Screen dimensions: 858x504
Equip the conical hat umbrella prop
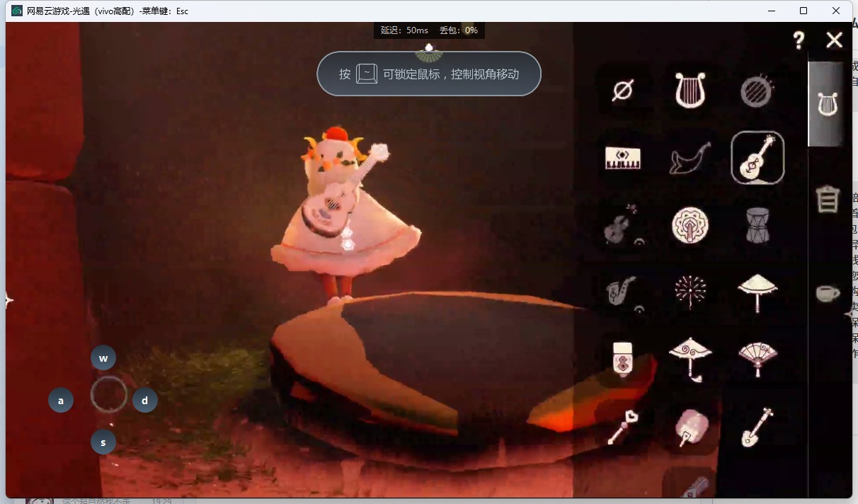tap(757, 292)
